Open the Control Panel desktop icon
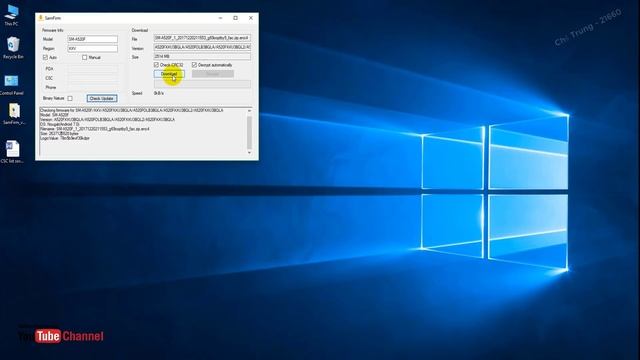The image size is (640, 360). pos(11,84)
